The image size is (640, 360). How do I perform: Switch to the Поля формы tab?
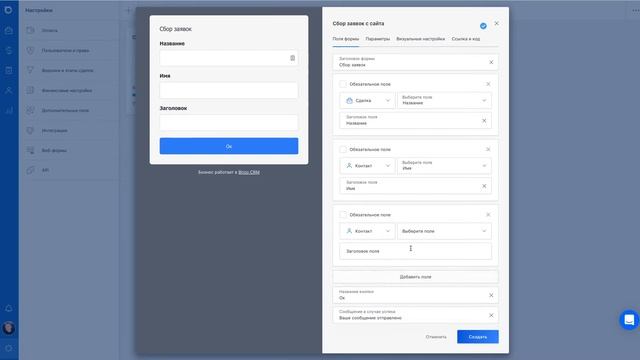pyautogui.click(x=346, y=39)
